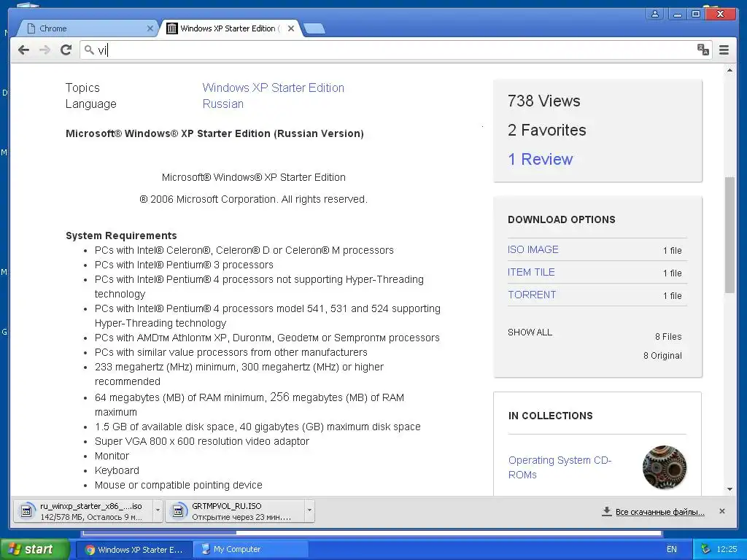This screenshot has height=560, width=747.
Task: Click the system tray icon beside the clock
Action: coord(705,549)
